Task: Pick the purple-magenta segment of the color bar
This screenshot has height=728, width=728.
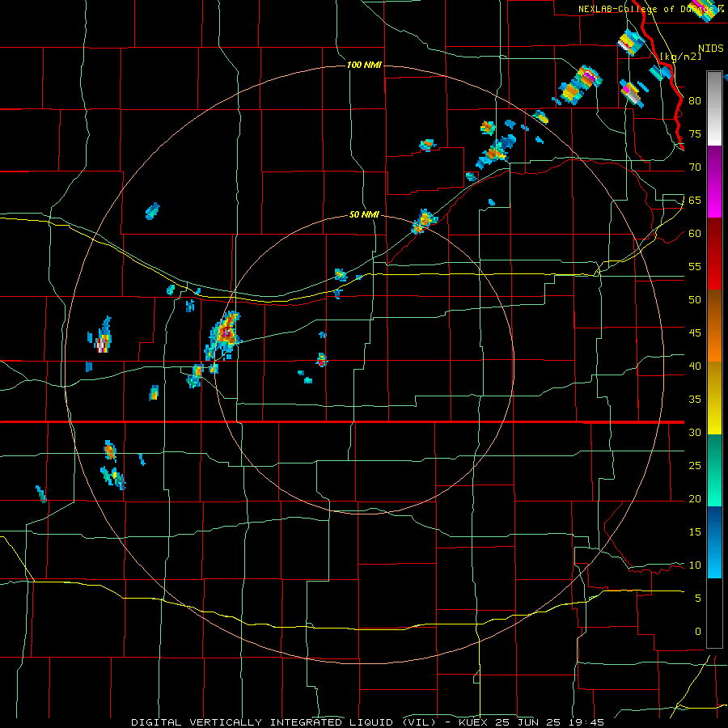Action: (714, 182)
